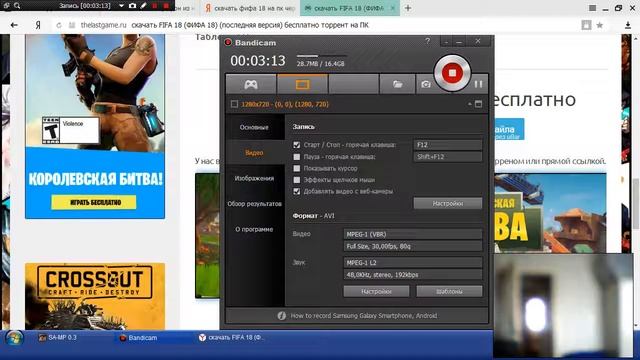The image size is (640, 360).
Task: Enable show cursor checkbox
Action: coord(297,168)
